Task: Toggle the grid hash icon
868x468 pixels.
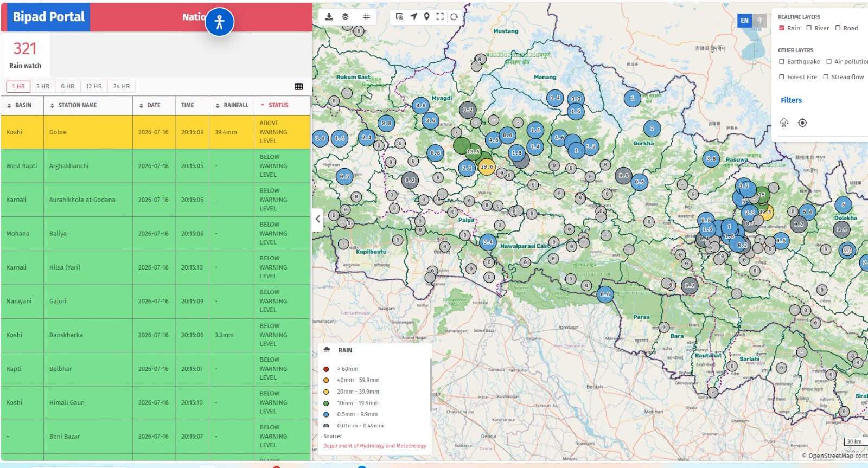Action: (366, 17)
